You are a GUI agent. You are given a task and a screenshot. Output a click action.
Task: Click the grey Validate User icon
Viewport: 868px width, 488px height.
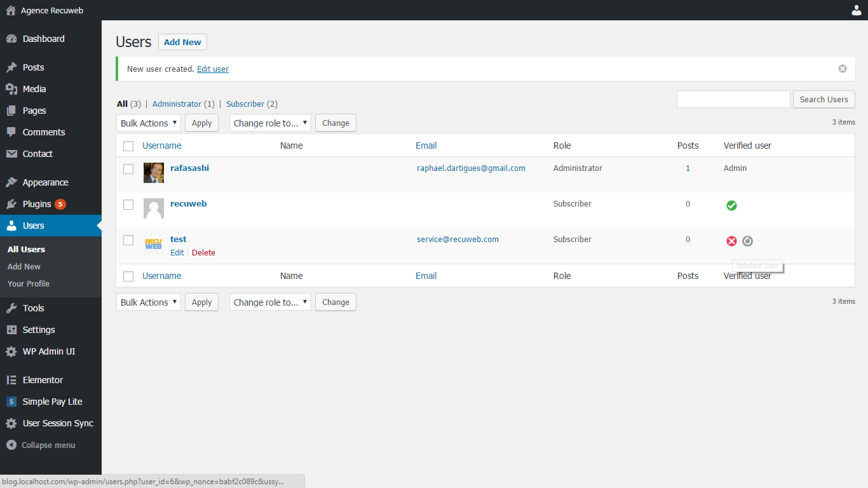coord(747,241)
